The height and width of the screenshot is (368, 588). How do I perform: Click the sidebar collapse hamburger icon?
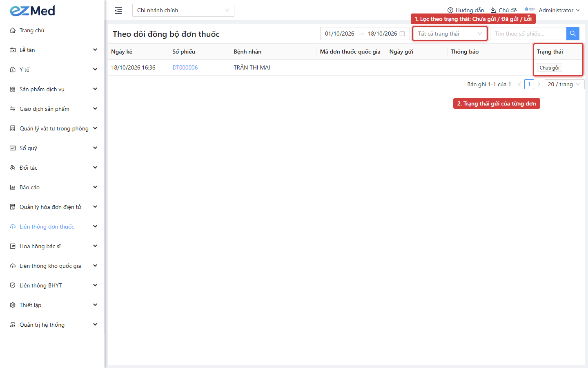(118, 11)
